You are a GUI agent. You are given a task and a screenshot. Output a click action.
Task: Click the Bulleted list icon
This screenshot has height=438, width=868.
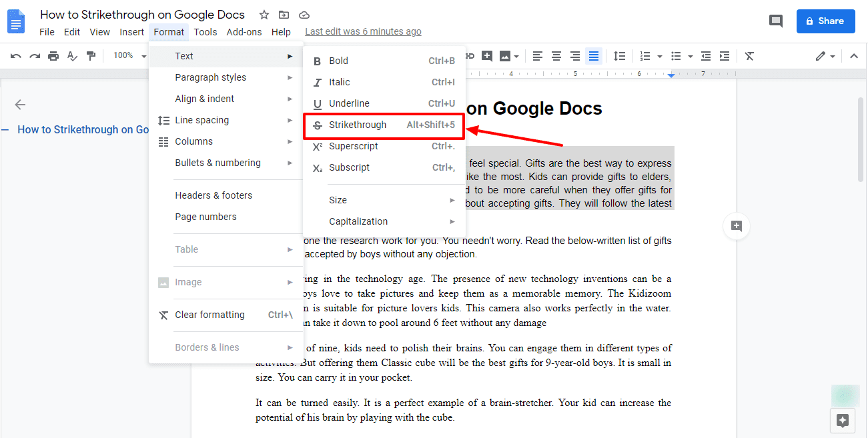click(676, 56)
